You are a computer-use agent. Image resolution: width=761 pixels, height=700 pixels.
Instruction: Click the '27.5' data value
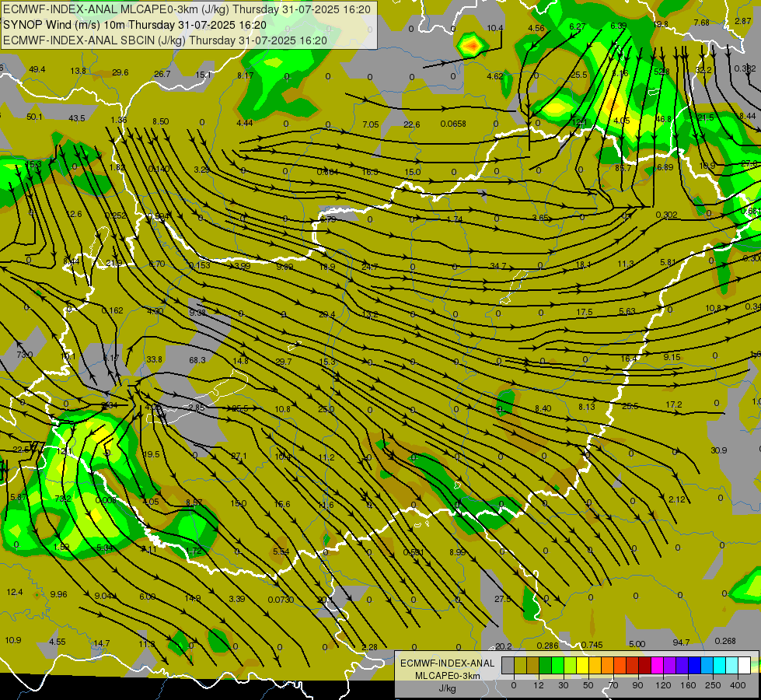tap(502, 599)
